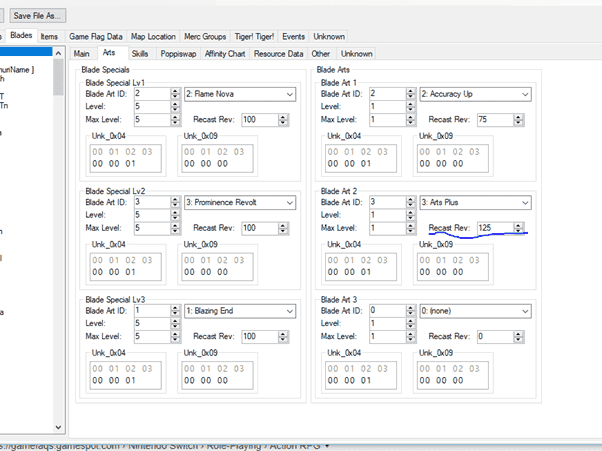Click blade list scroll down arrow
Image resolution: width=602 pixels, height=451 pixels.
tap(58, 427)
